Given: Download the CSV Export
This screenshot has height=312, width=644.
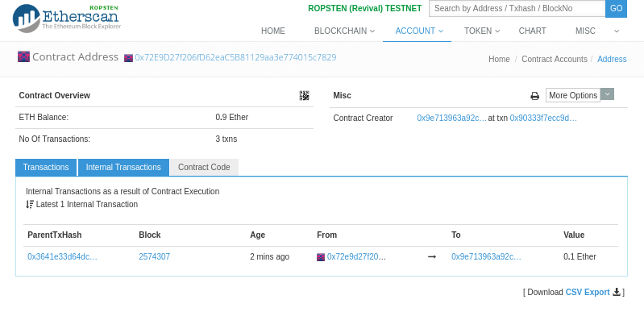Looking at the screenshot, I should (x=588, y=292).
